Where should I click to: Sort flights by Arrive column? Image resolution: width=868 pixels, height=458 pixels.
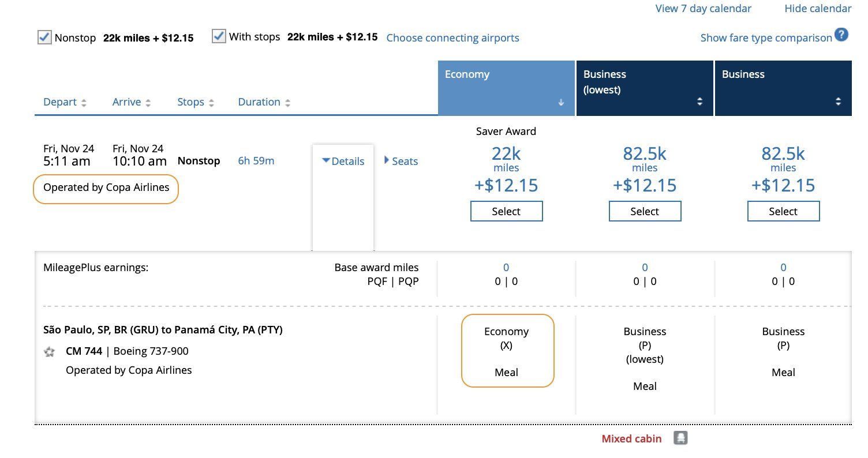(x=132, y=102)
